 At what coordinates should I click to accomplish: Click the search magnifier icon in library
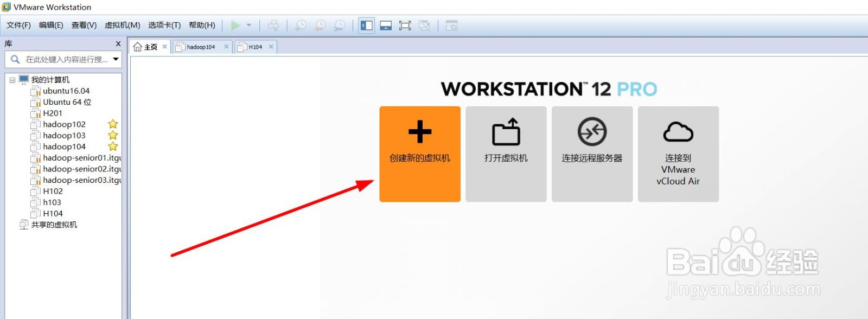click(x=15, y=59)
